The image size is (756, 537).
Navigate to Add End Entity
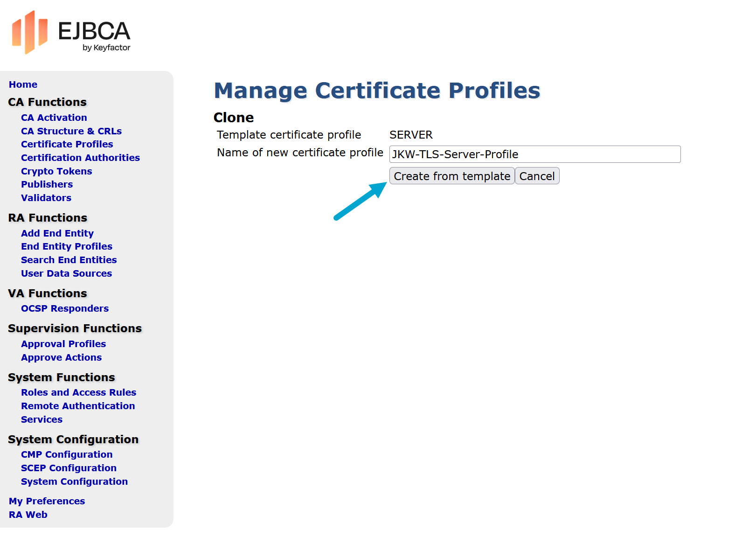coord(57,233)
